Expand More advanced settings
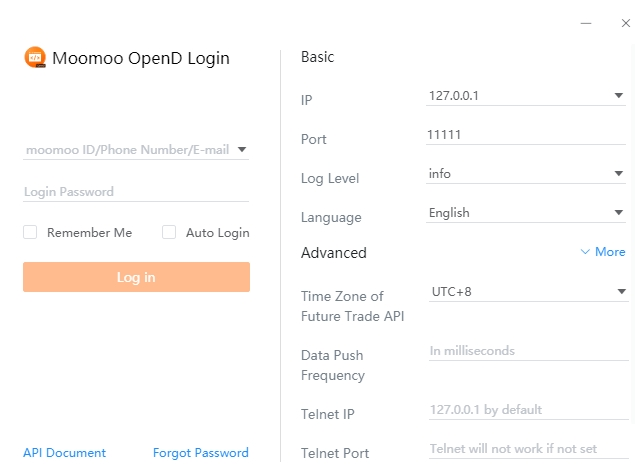Viewport: 635px width, 474px height. [603, 252]
